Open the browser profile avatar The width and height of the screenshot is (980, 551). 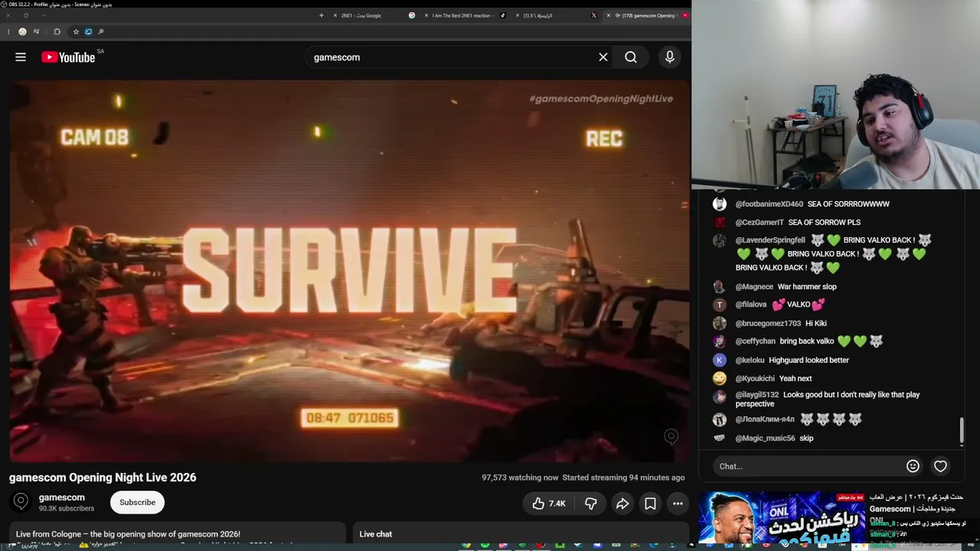(22, 31)
